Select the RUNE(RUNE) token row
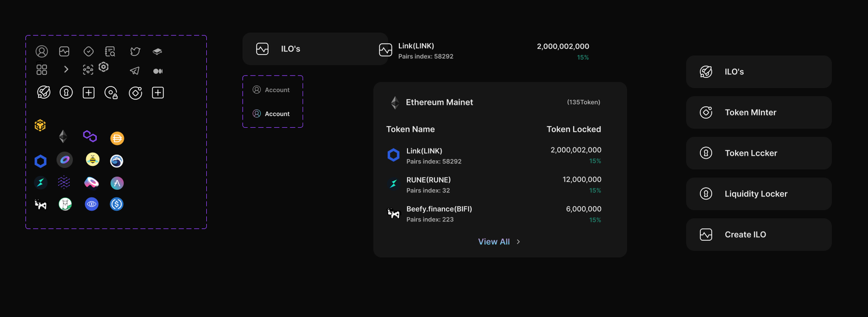 click(x=494, y=184)
